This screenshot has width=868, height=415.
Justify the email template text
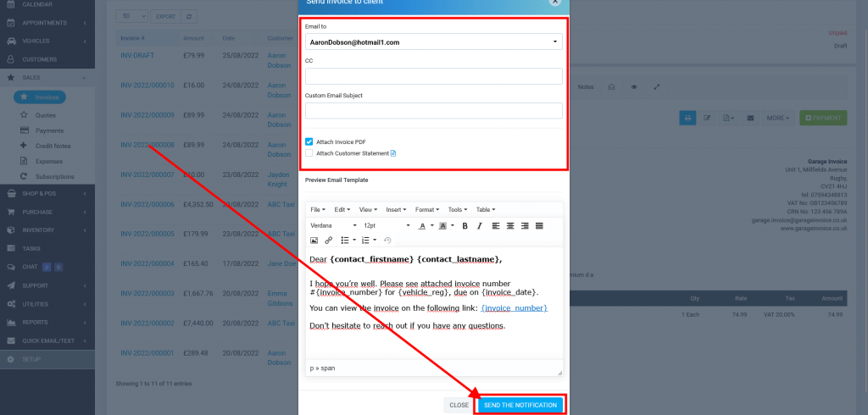[x=539, y=226]
